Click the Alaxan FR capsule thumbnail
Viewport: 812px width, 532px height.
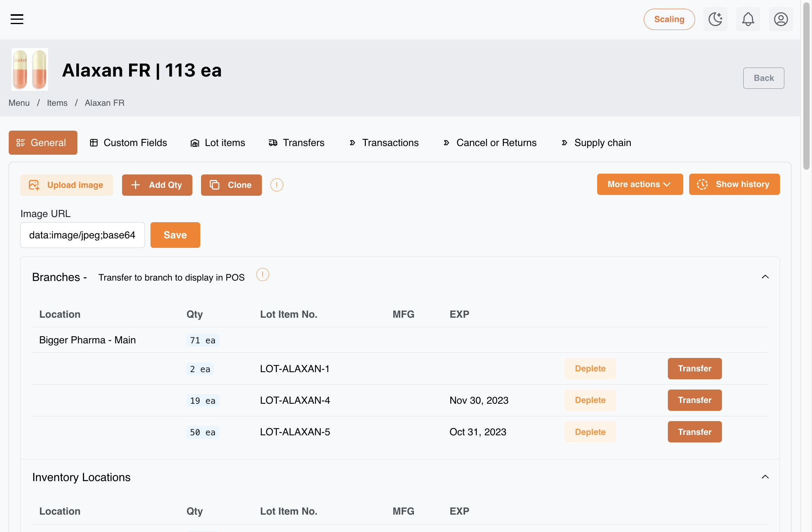click(x=30, y=69)
